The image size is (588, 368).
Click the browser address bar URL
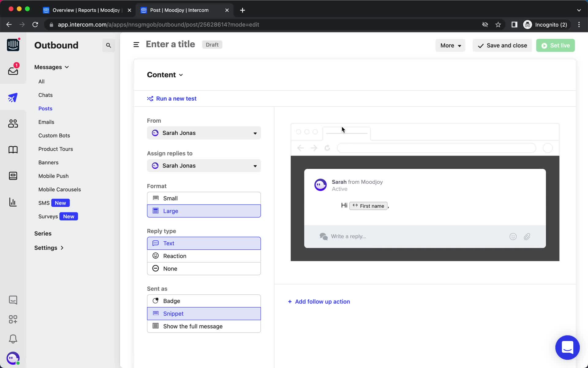(158, 25)
